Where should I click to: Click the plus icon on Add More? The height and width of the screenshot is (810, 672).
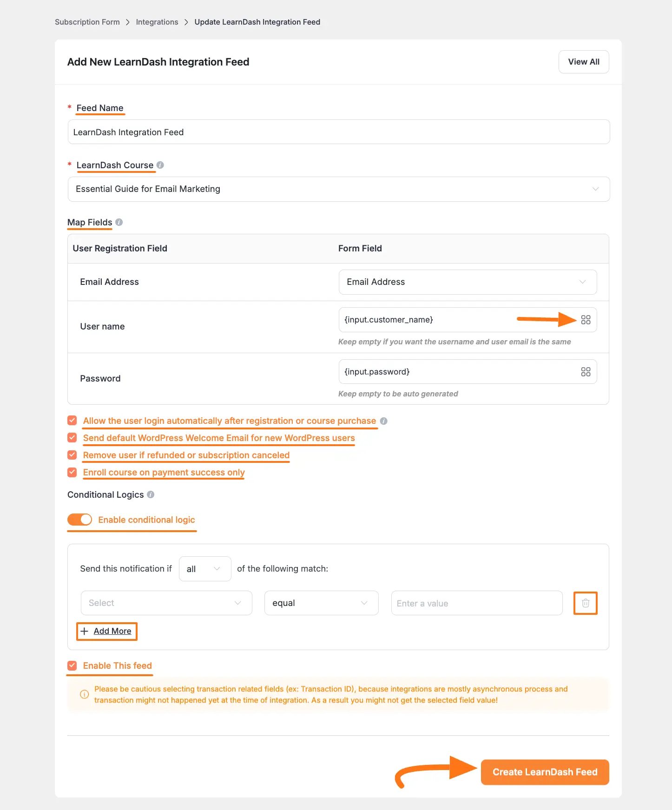point(84,631)
